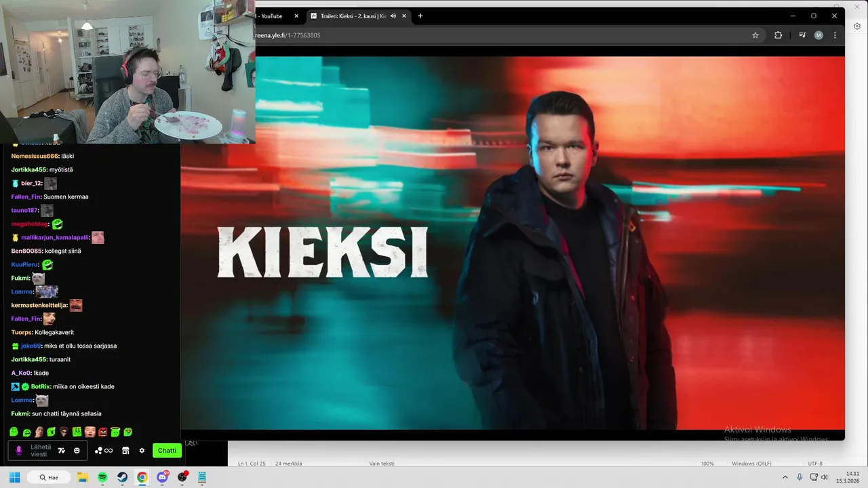868x488 pixels.
Task: Click the tray microphone indicator
Action: tap(800, 477)
